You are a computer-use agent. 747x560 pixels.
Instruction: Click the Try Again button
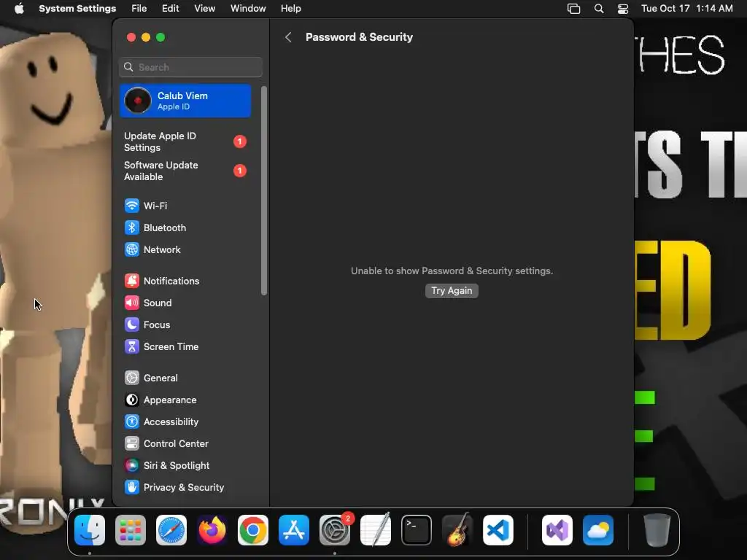pyautogui.click(x=452, y=290)
